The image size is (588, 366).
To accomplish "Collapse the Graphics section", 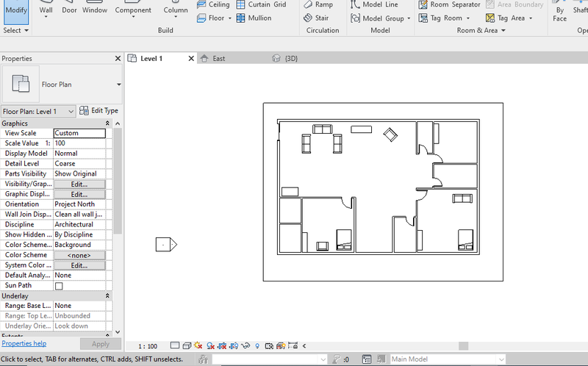I will click(x=107, y=123).
